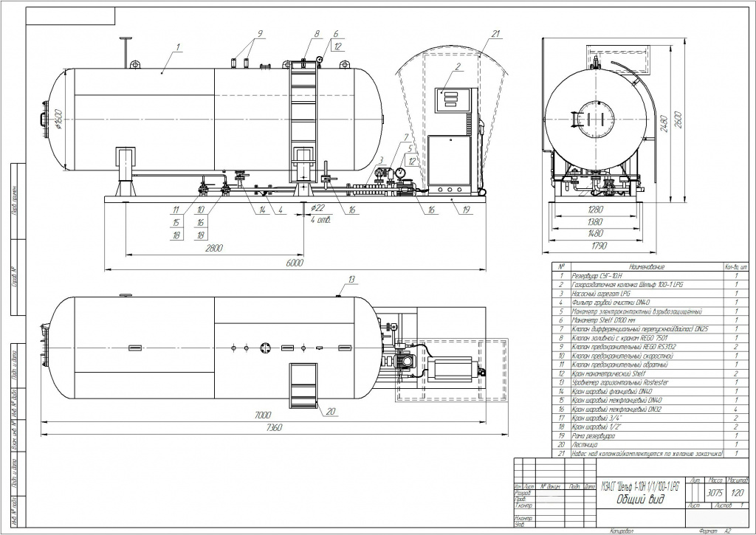Select the 2800 support spacing dimension

tap(213, 249)
